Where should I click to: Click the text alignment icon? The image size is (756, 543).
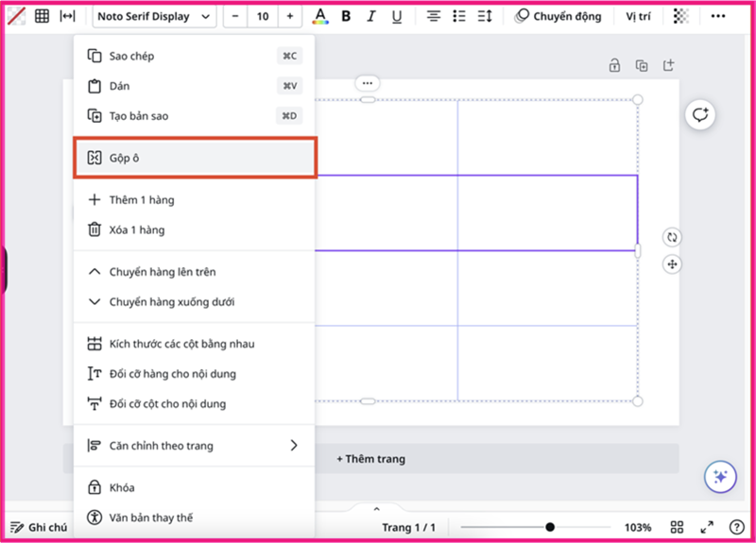point(433,16)
